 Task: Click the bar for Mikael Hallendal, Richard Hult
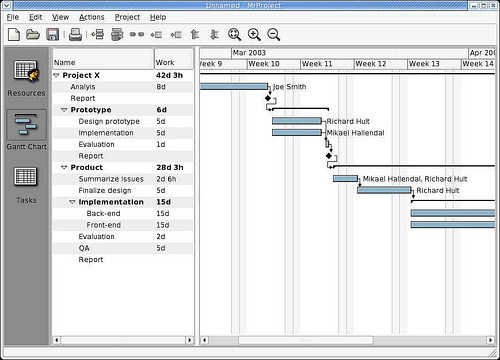tap(345, 179)
